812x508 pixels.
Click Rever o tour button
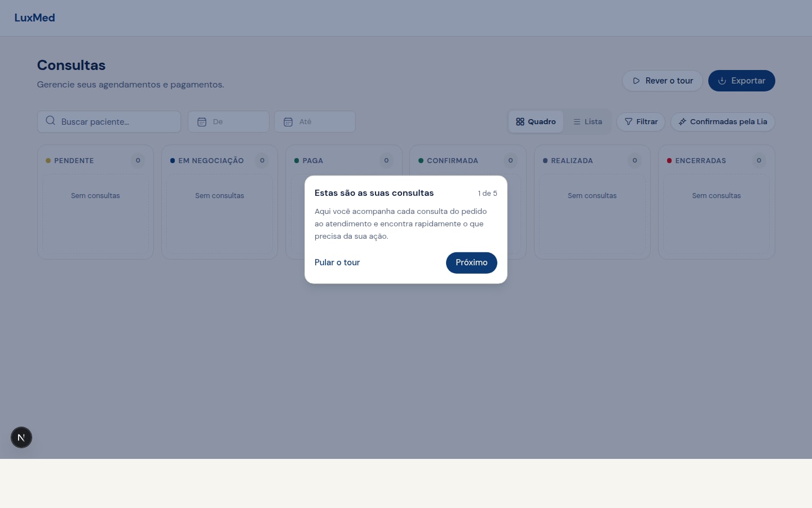[x=662, y=81]
